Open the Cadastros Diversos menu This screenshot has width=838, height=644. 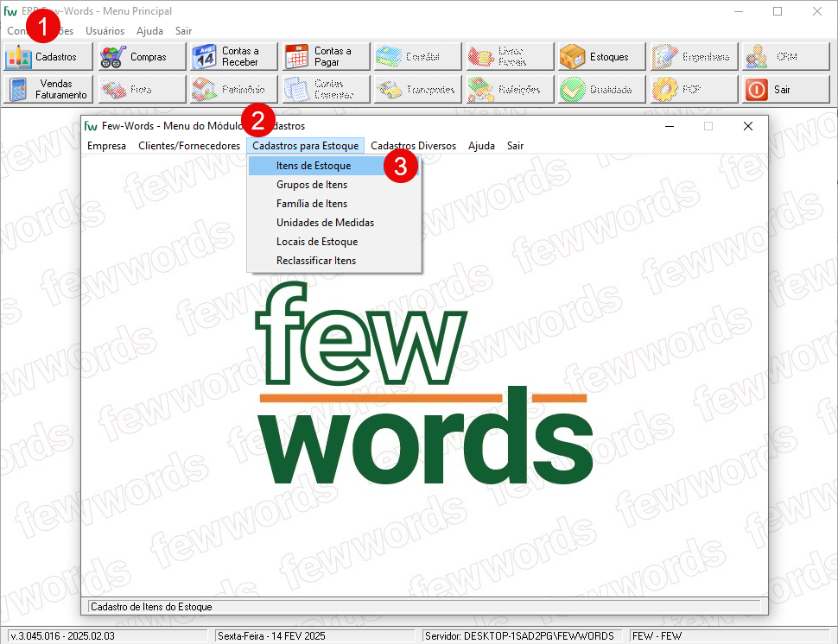coord(413,146)
